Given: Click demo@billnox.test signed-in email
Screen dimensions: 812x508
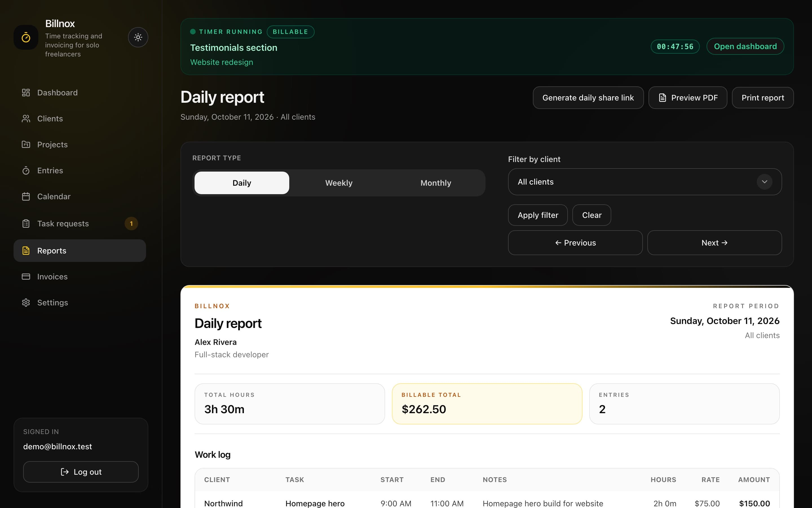Looking at the screenshot, I should (x=58, y=446).
